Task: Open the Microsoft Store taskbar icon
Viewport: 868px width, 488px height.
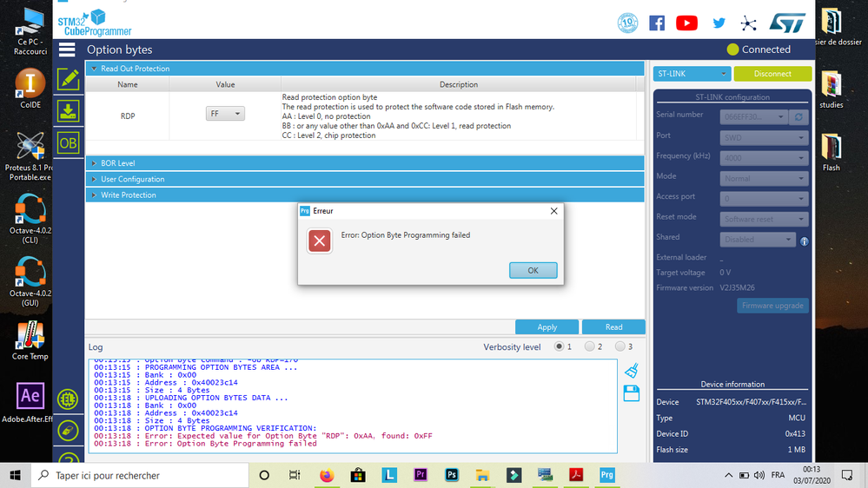Action: (x=358, y=475)
